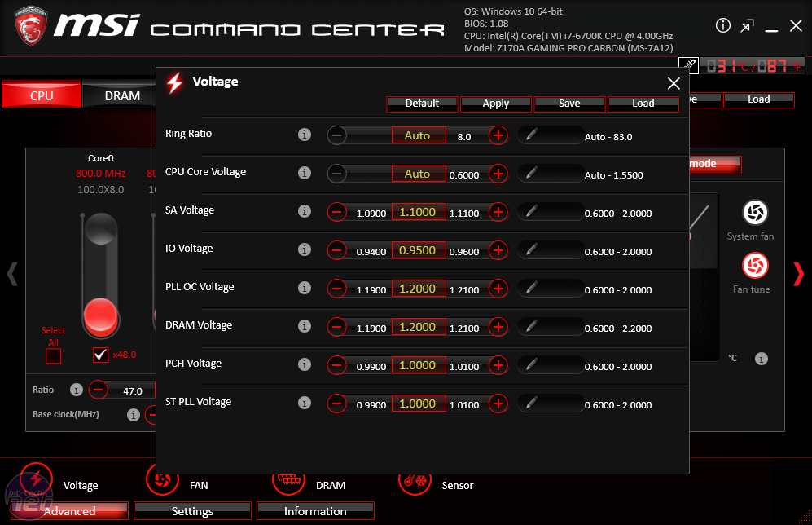Click the pencil edit icon for ST PLL Voltage

point(531,404)
